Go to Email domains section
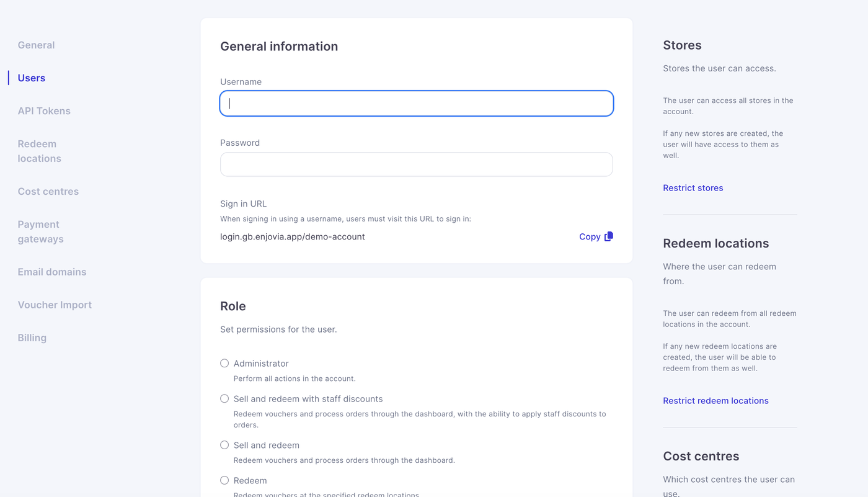The image size is (868, 497). pyautogui.click(x=52, y=272)
